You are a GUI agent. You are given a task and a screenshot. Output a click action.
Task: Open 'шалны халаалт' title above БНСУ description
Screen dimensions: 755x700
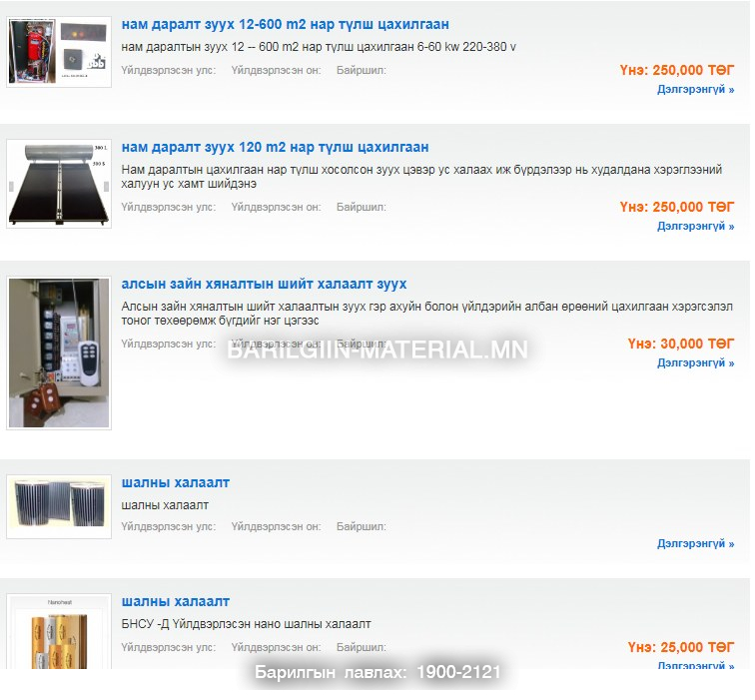click(176, 601)
